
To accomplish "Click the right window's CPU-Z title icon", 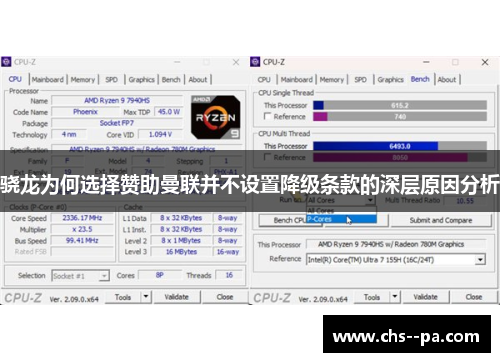I will (x=255, y=62).
